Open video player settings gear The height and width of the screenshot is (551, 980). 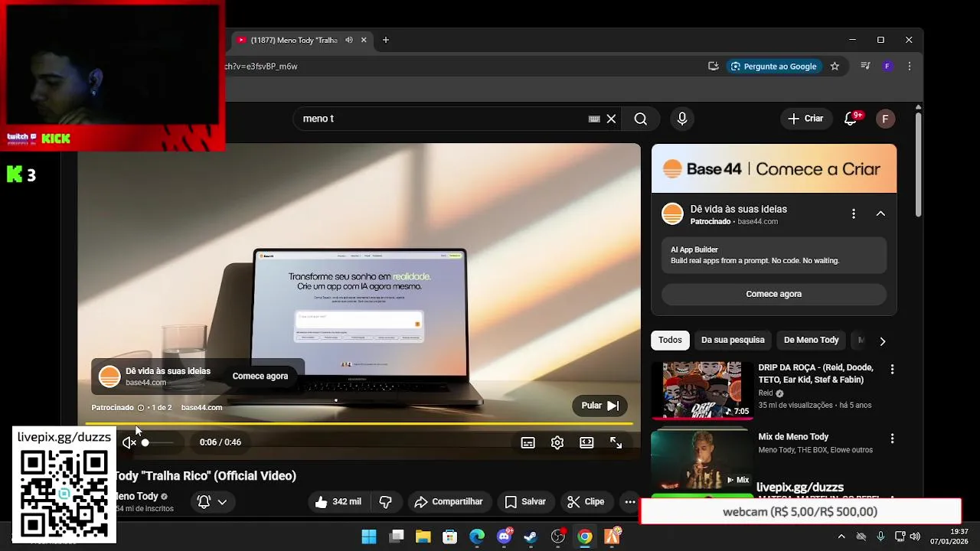tap(557, 442)
